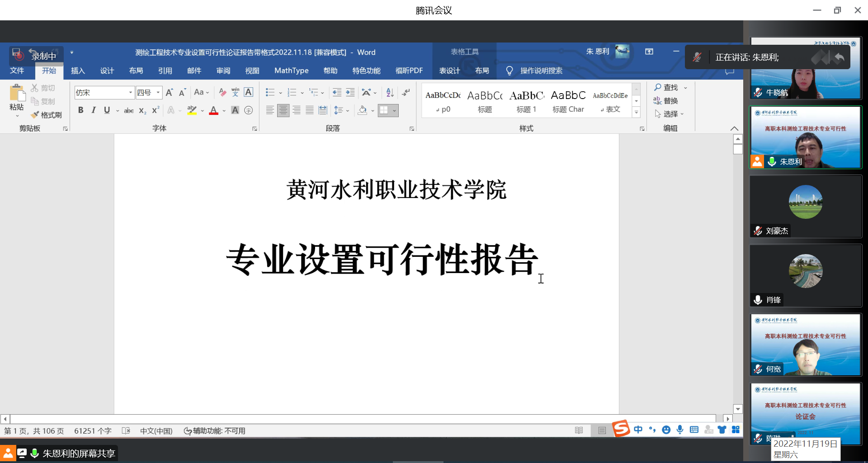Expand the styles gallery list
The height and width of the screenshot is (463, 868).
[636, 112]
